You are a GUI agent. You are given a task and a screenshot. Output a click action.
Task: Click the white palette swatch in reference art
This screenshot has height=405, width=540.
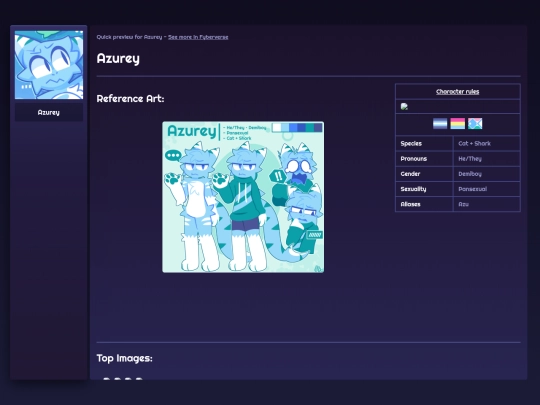click(x=277, y=127)
